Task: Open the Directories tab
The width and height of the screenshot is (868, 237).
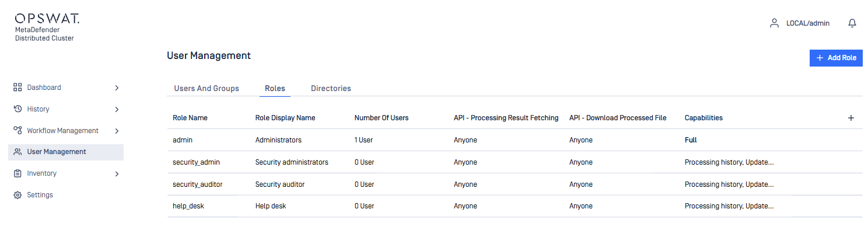Action: click(331, 89)
